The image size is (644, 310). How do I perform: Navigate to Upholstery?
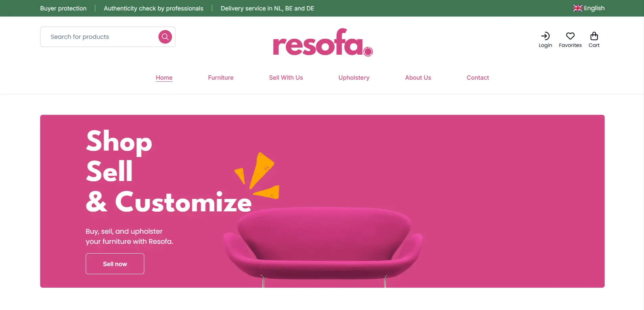point(354,78)
